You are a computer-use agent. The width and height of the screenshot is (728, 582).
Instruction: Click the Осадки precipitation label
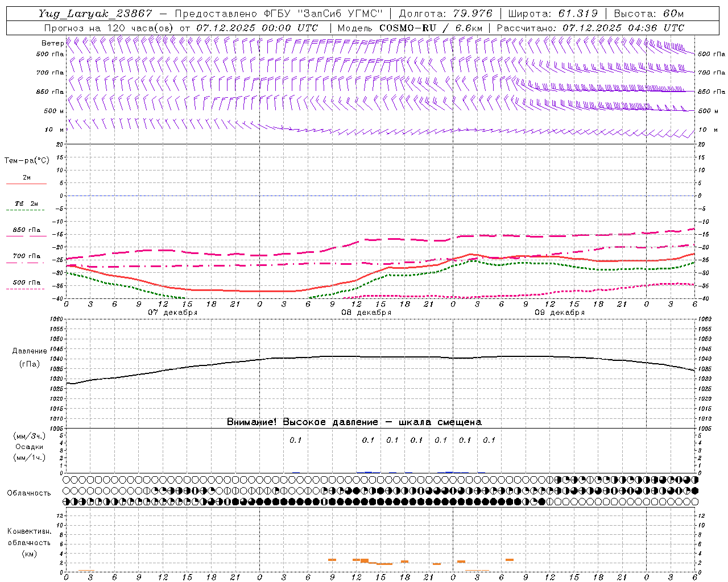(30, 447)
